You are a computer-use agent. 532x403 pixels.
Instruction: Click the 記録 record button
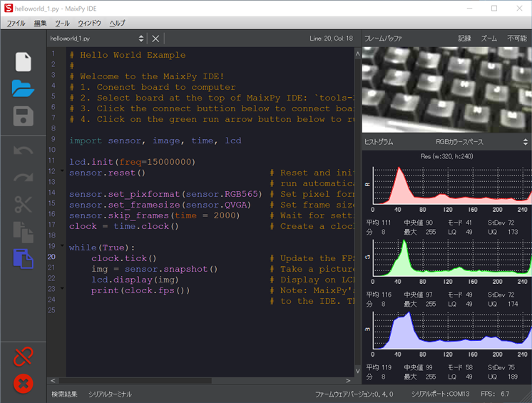click(464, 39)
